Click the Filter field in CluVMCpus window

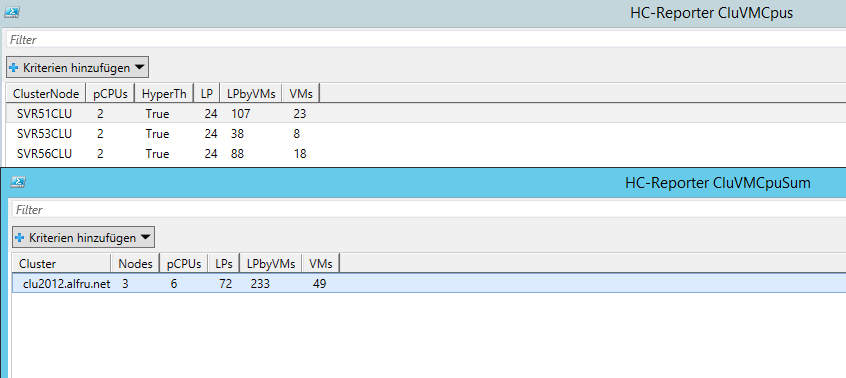coord(426,39)
